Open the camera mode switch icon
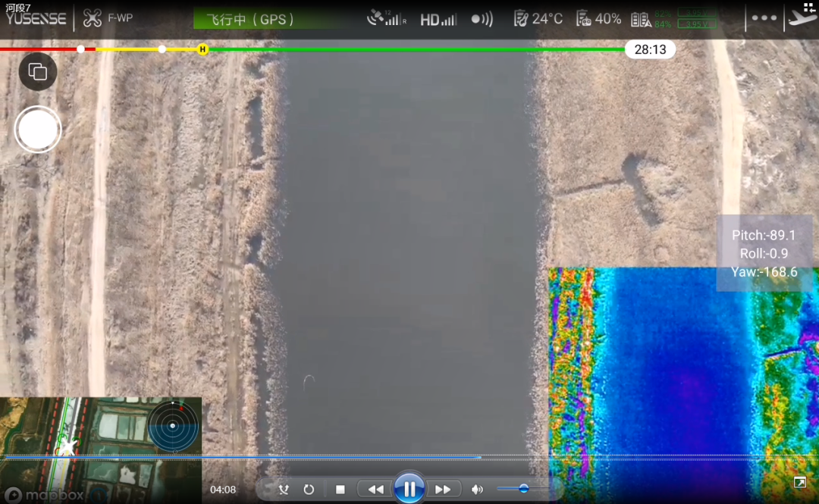The image size is (819, 504). 38,72
